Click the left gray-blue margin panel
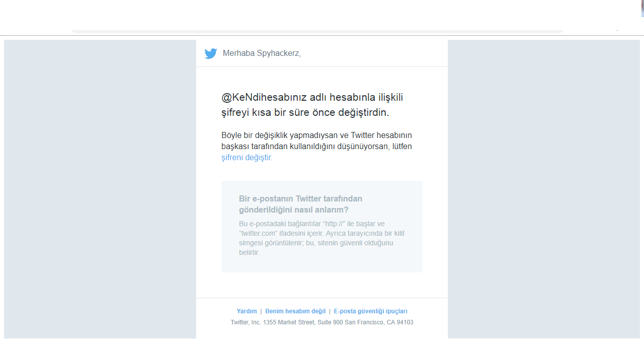 (x=100, y=189)
